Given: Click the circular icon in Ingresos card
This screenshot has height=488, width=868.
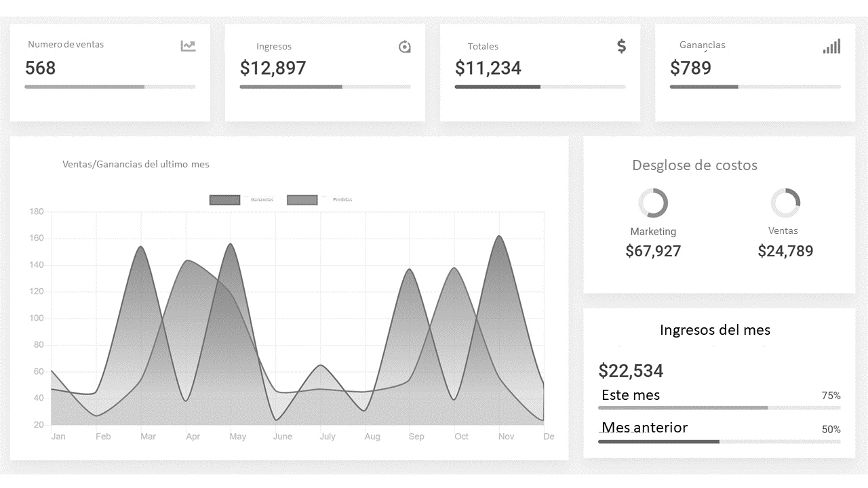Looking at the screenshot, I should (405, 47).
